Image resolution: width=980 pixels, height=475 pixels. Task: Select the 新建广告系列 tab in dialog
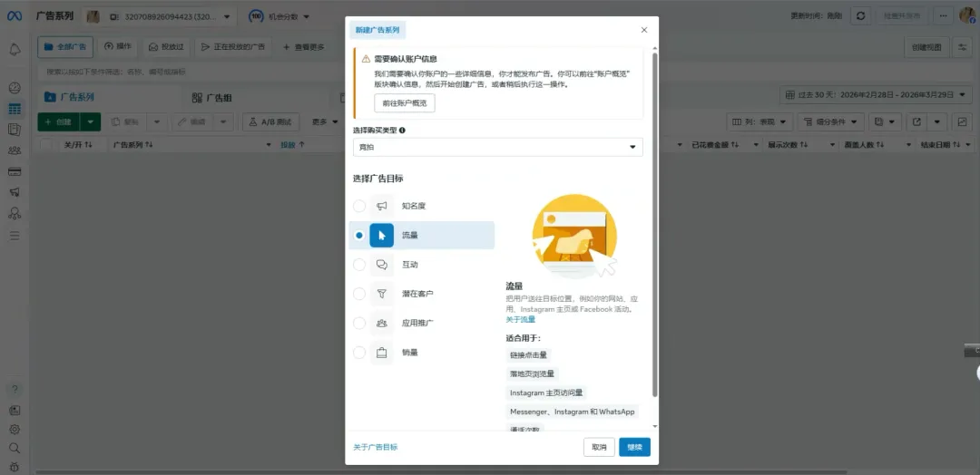(x=377, y=30)
